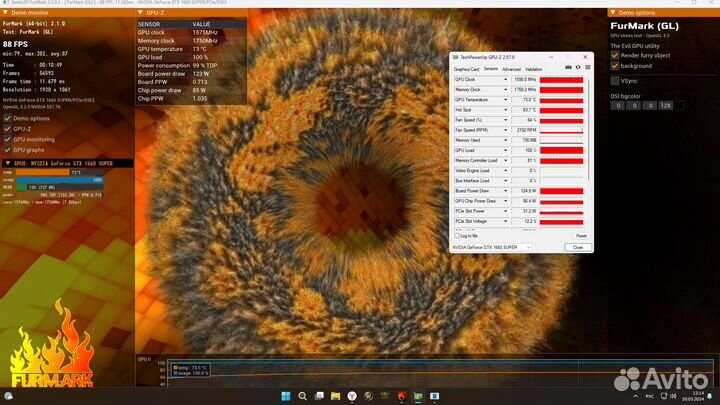The width and height of the screenshot is (720, 405).
Task: Click the GPU-Z sensors vertical scrollbar
Action: pos(588,129)
